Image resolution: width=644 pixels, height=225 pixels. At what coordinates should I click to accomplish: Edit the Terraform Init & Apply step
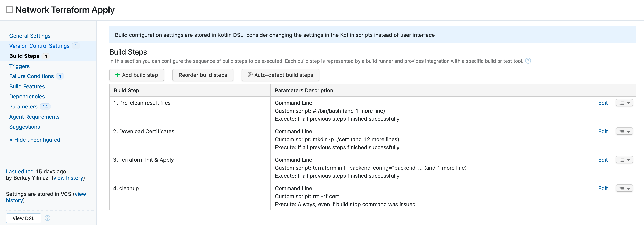603,160
